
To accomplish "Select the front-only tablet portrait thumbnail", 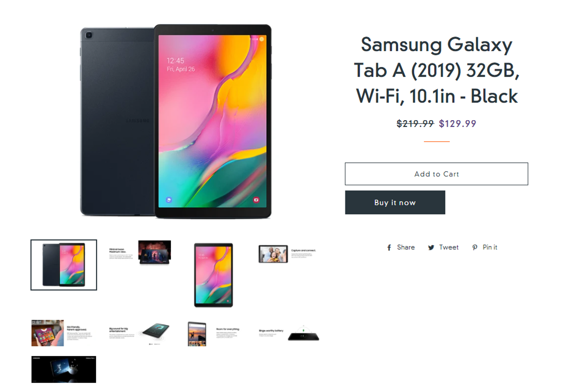I will coord(213,275).
